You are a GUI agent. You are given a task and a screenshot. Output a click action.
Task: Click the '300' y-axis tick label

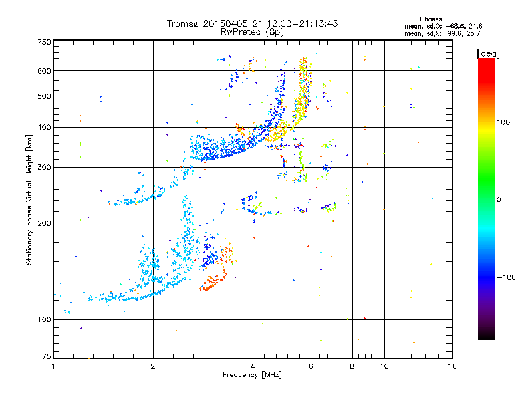point(45,167)
